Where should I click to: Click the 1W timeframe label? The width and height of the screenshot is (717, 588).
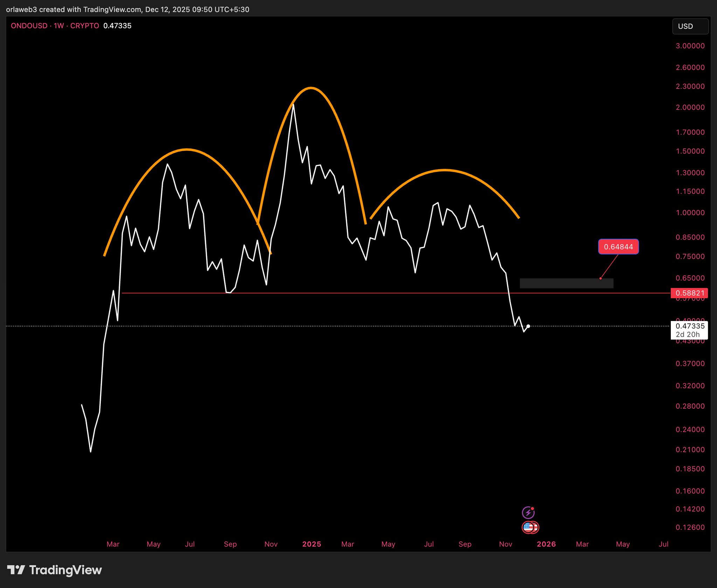coord(59,26)
